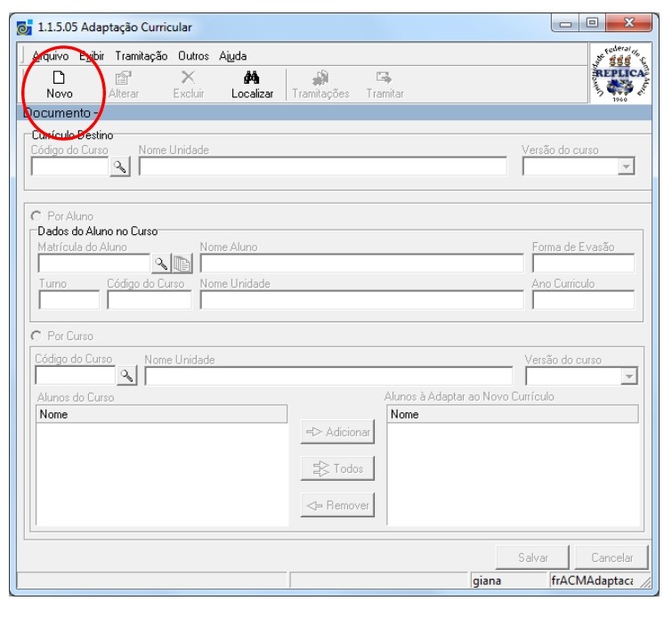
Task: Open the Arquivo menu
Action: click(x=50, y=56)
